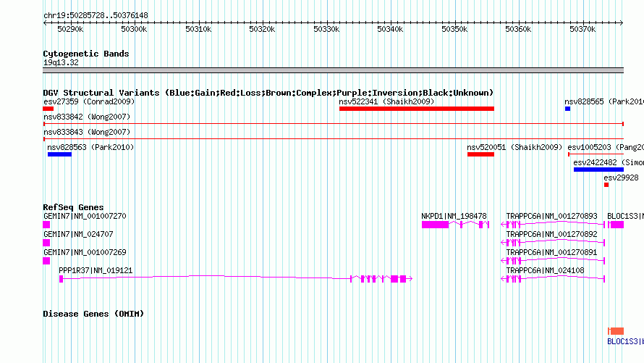Click the nsv520051 (Shaikh2009) label
The width and height of the screenshot is (644, 363).
pos(514,147)
